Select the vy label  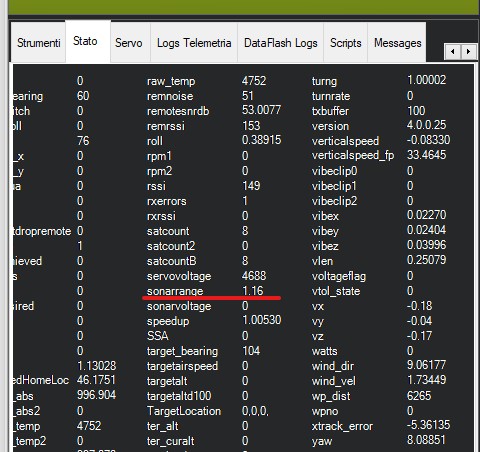pos(318,321)
